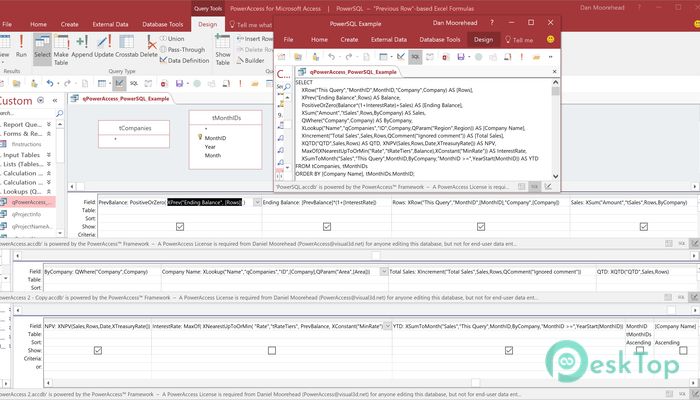
Task: Check Show box for InterestRate column
Action: pos(272,350)
